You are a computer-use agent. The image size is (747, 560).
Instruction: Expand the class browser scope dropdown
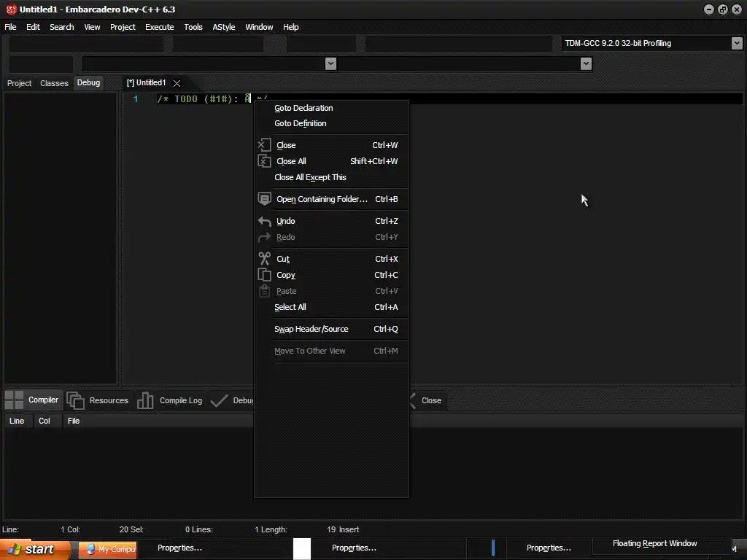click(330, 64)
